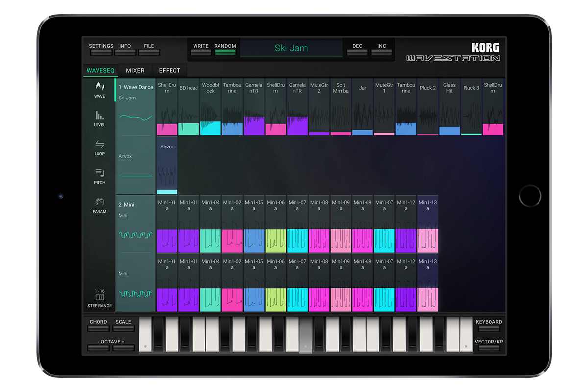The image size is (588, 392).
Task: Select the magenta ShellDrum first step bar
Action: point(167,129)
